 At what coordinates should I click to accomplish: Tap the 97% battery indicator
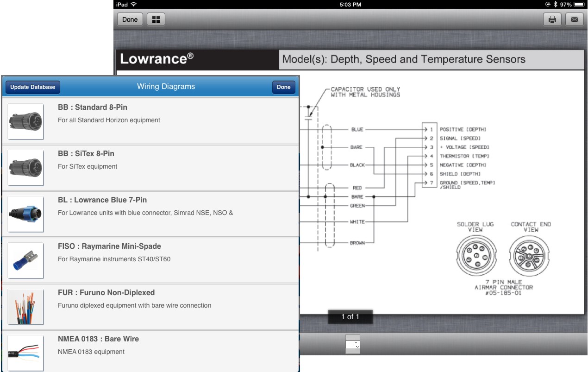click(572, 4)
